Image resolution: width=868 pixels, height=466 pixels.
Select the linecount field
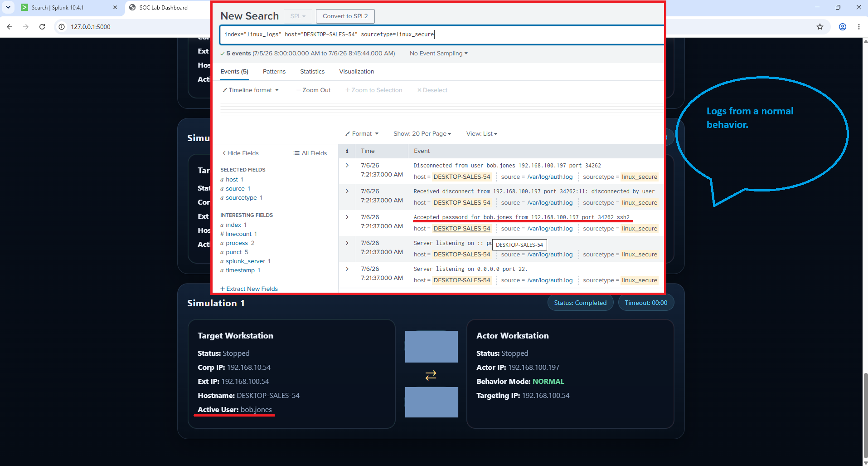tap(239, 234)
